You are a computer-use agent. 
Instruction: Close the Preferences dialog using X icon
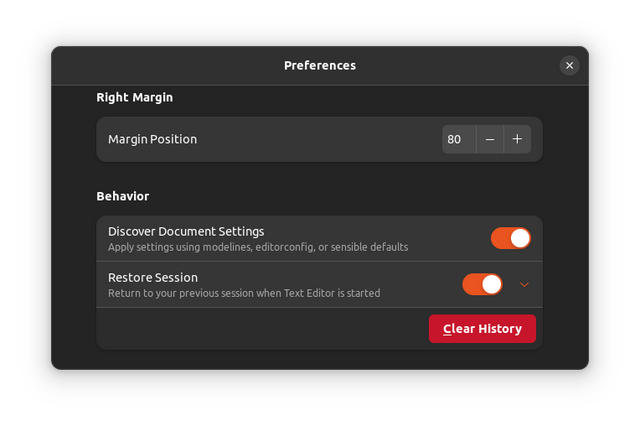point(569,65)
